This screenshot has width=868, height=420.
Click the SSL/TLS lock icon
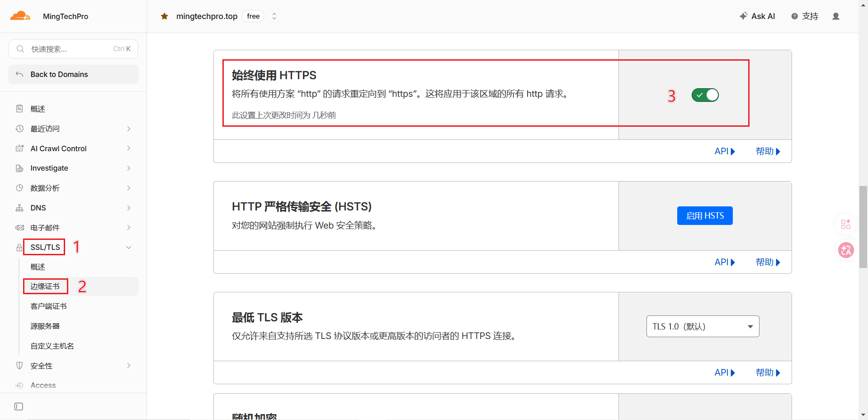click(19, 248)
